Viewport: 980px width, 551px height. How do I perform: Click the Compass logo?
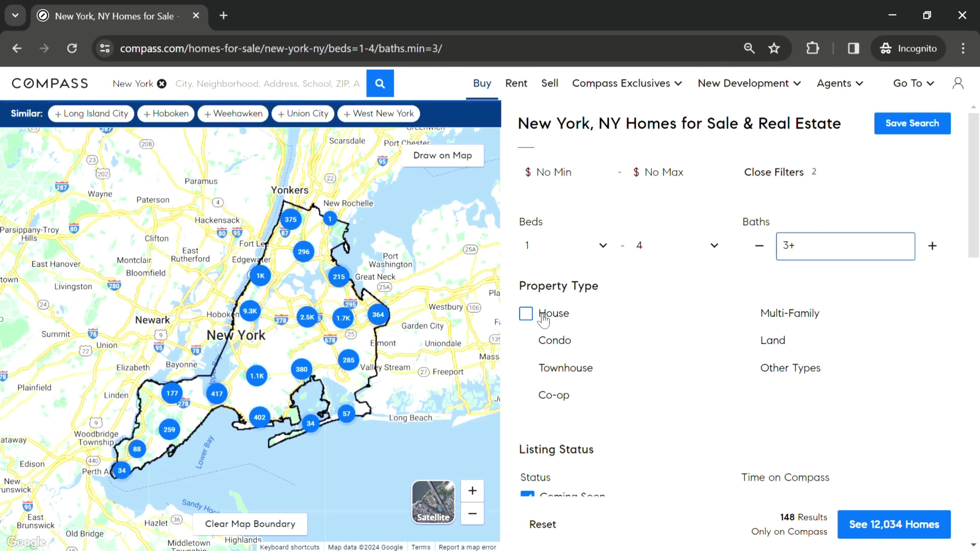pyautogui.click(x=50, y=83)
